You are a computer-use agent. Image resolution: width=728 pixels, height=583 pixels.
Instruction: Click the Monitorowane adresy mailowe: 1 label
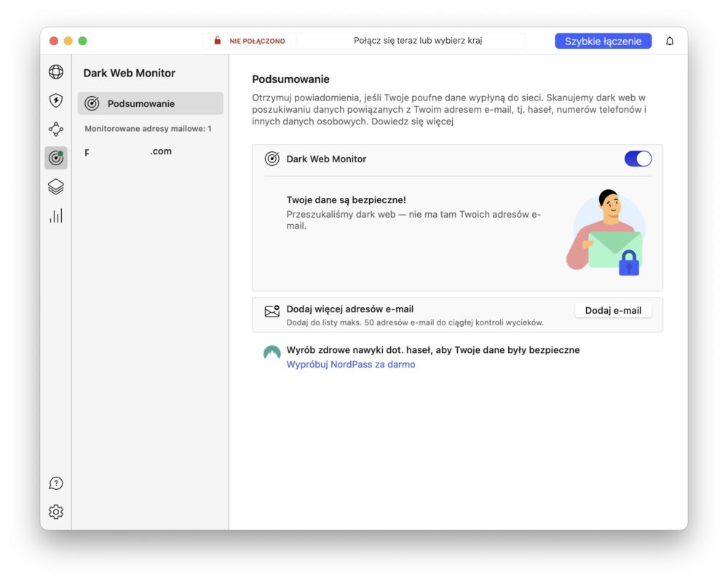point(148,129)
